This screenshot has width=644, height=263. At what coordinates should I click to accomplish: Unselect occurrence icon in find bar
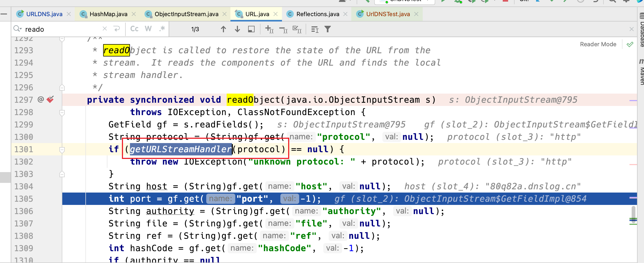coord(283,29)
